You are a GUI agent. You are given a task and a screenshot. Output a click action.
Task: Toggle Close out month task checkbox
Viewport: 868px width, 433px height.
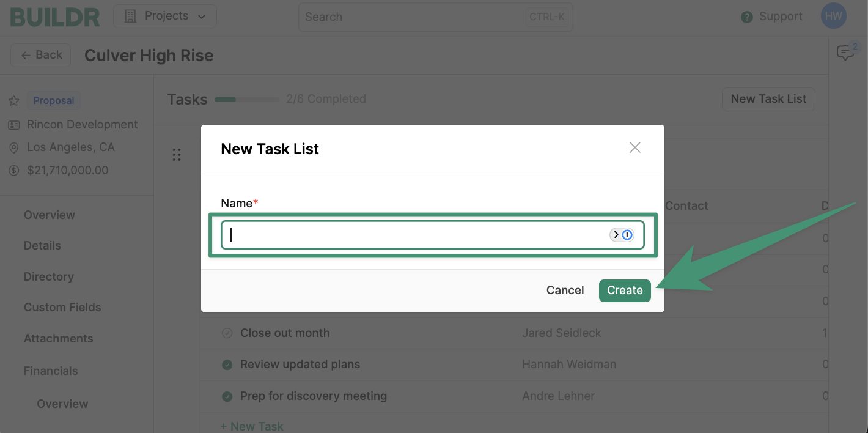(227, 333)
